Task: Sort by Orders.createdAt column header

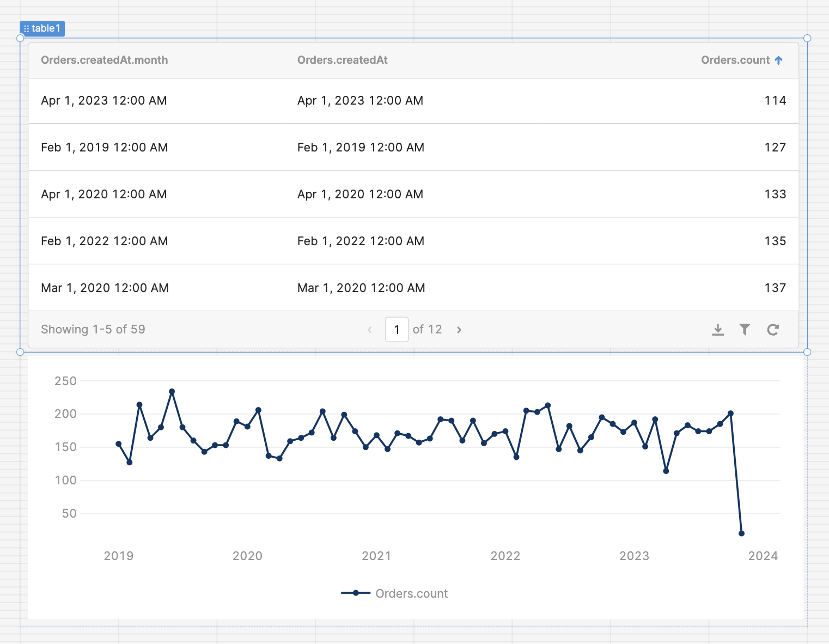Action: pos(342,60)
